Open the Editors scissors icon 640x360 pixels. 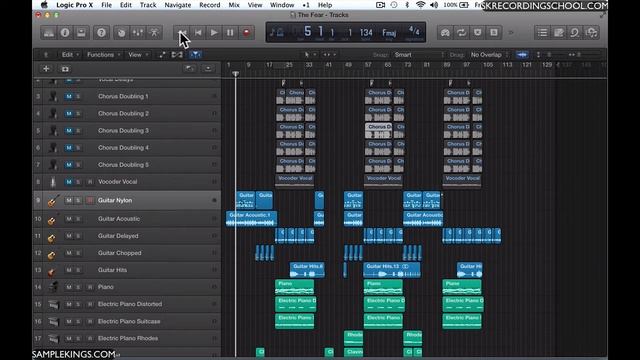coord(154,33)
